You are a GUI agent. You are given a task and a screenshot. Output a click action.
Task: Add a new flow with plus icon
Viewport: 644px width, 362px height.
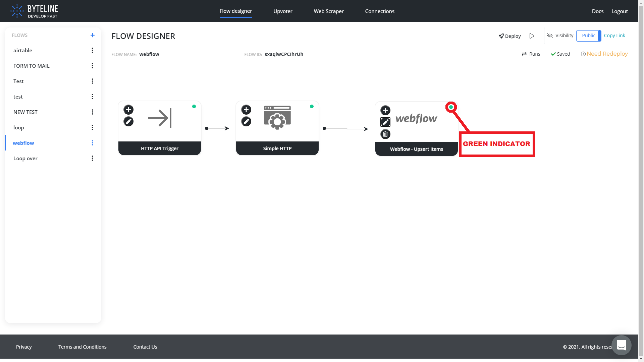[x=93, y=35]
